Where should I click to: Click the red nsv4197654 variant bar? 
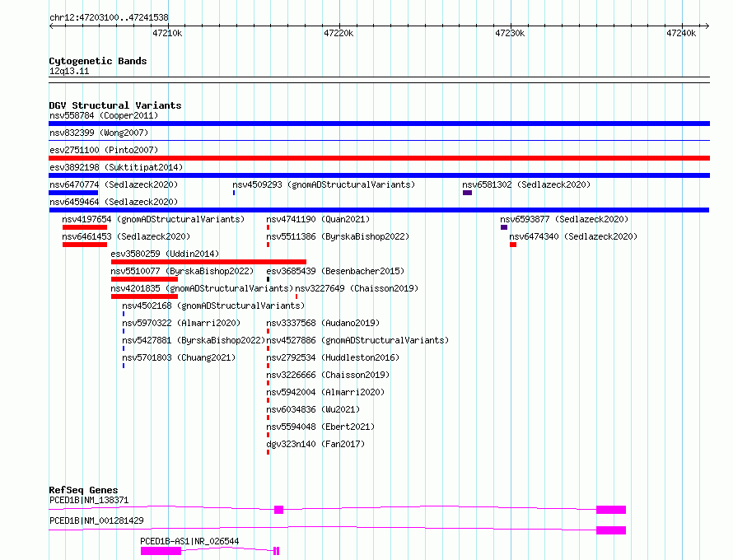(85, 227)
